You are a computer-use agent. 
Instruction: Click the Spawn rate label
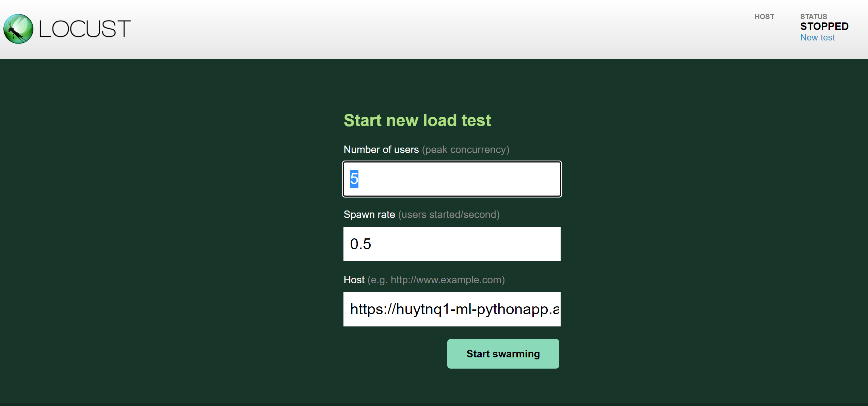(x=369, y=215)
